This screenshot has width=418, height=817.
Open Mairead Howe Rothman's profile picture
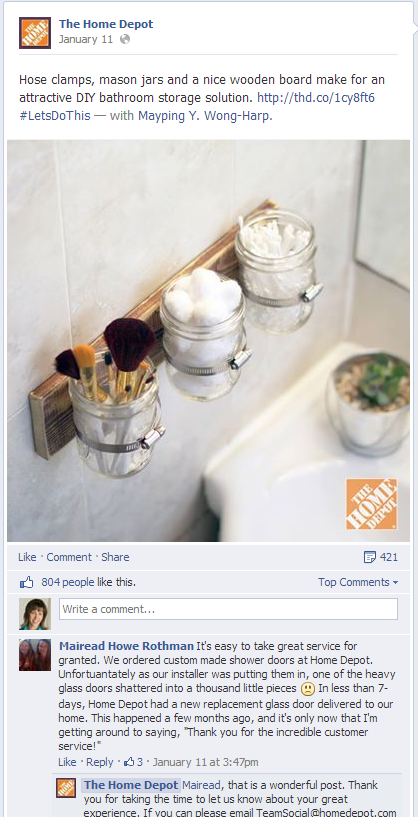point(35,655)
